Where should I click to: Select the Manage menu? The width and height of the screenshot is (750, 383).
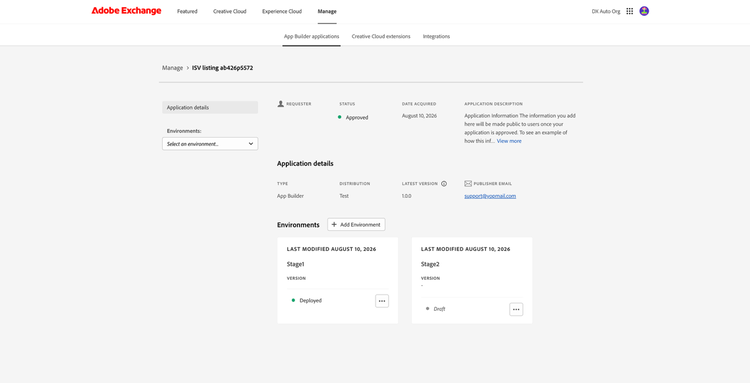click(327, 11)
